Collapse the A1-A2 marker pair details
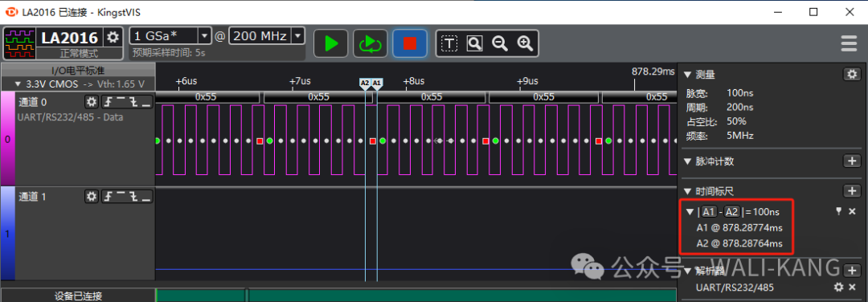The image size is (868, 302). coord(690,211)
